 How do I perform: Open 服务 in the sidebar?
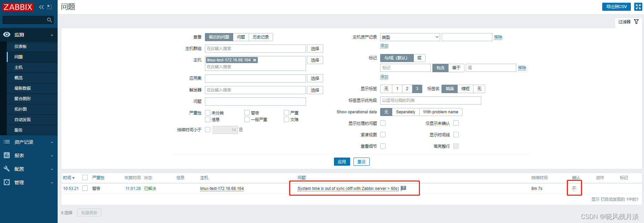point(19,130)
